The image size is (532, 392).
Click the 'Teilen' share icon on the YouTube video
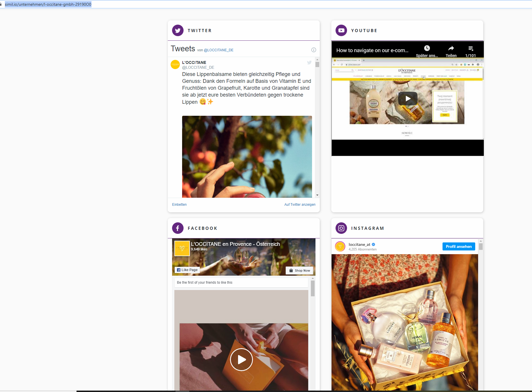point(451,48)
